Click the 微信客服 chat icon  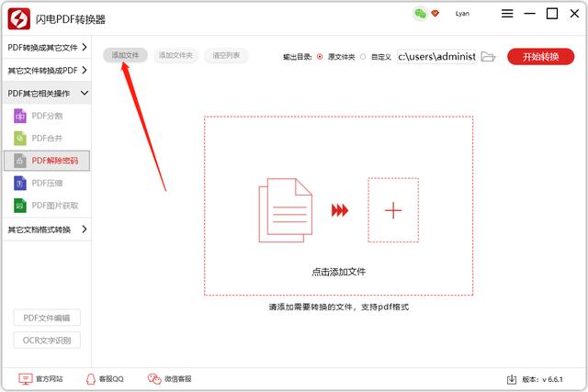pos(154,379)
